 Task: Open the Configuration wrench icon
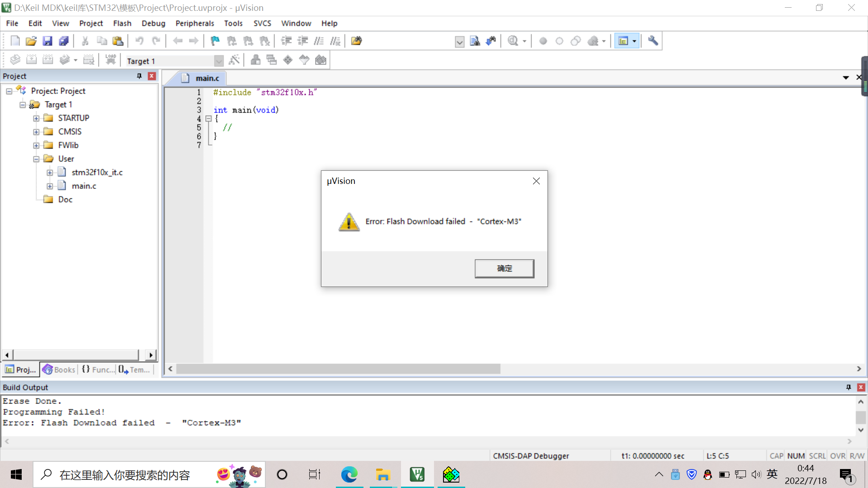(653, 41)
